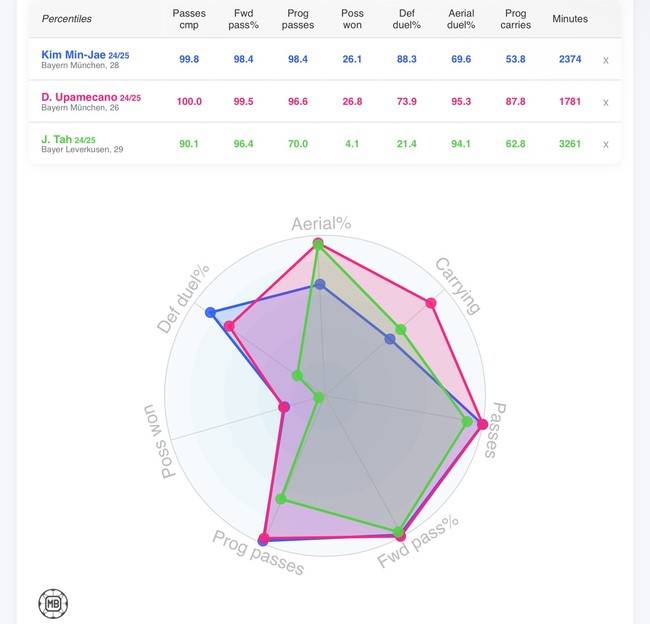Click the Prog passes column header
Screen dimensions: 650x624
click(297, 18)
